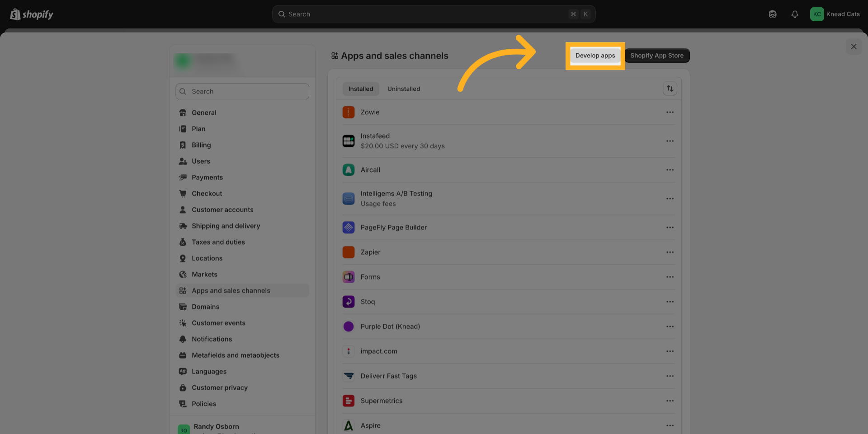Screen dimensions: 868x434
Task: Select the Installed tab
Action: tap(361, 89)
